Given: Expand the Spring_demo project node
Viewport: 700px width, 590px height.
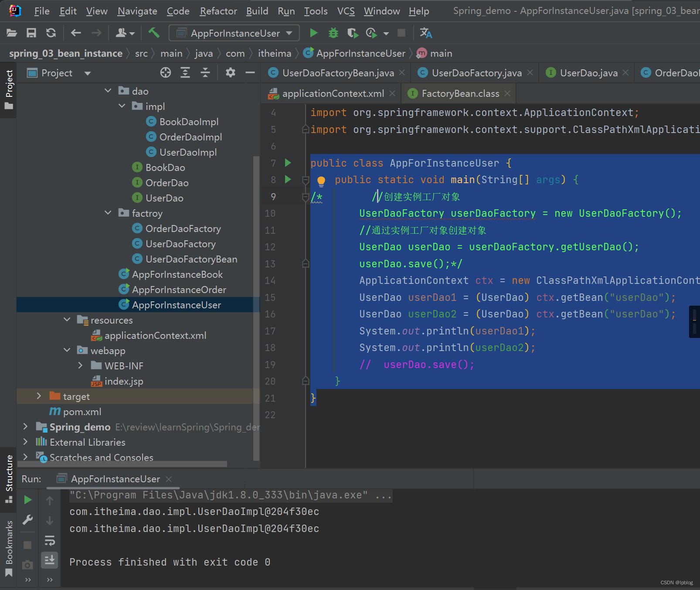Looking at the screenshot, I should [25, 426].
